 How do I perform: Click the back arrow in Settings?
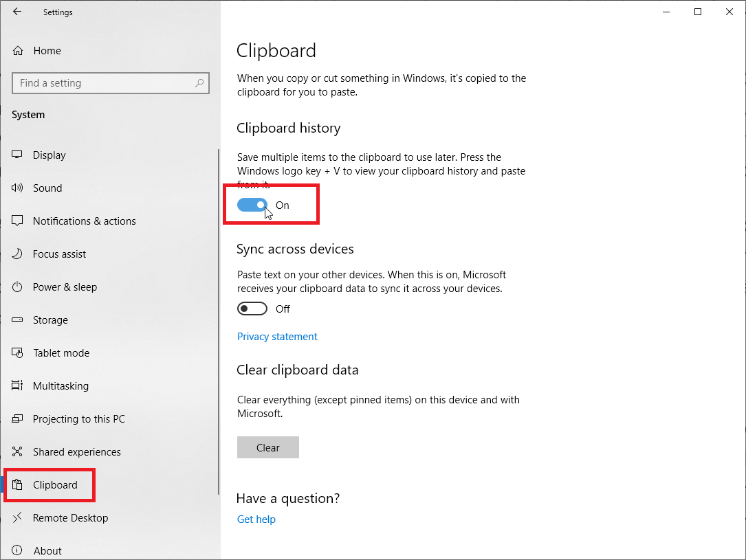tap(17, 12)
